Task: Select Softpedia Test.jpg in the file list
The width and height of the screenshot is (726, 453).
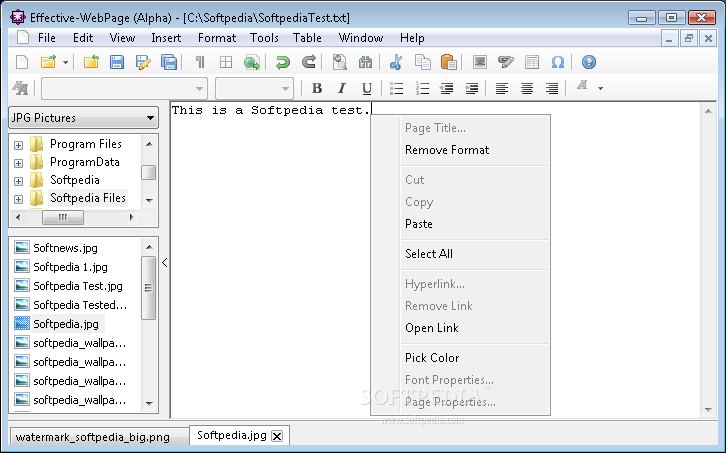Action: [x=78, y=286]
